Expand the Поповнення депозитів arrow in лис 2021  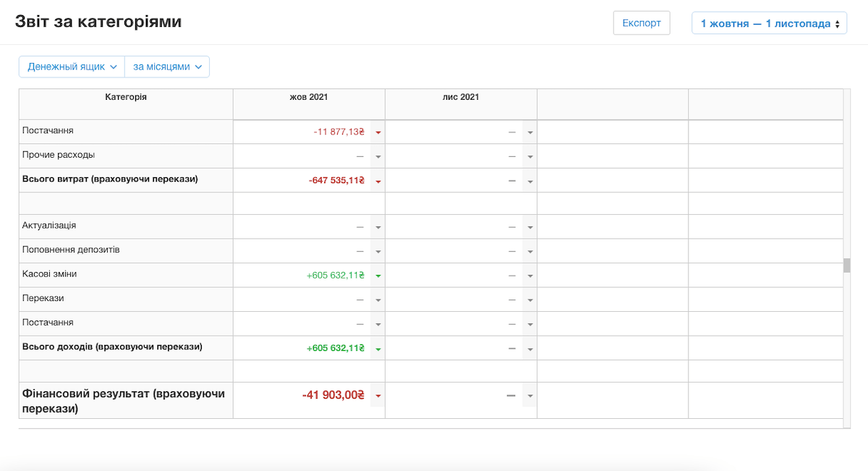pos(529,251)
